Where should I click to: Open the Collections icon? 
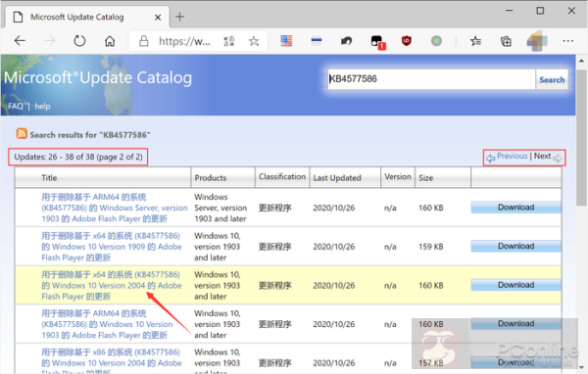(506, 41)
